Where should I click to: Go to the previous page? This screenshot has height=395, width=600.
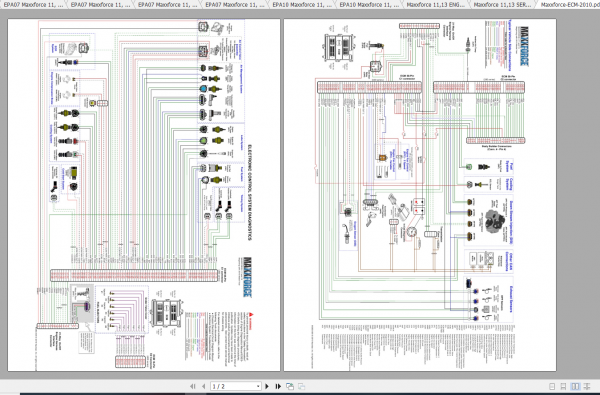(204, 386)
